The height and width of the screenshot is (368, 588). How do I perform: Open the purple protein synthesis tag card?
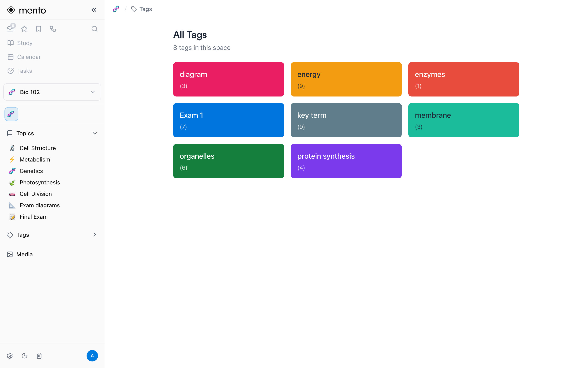[x=346, y=161]
